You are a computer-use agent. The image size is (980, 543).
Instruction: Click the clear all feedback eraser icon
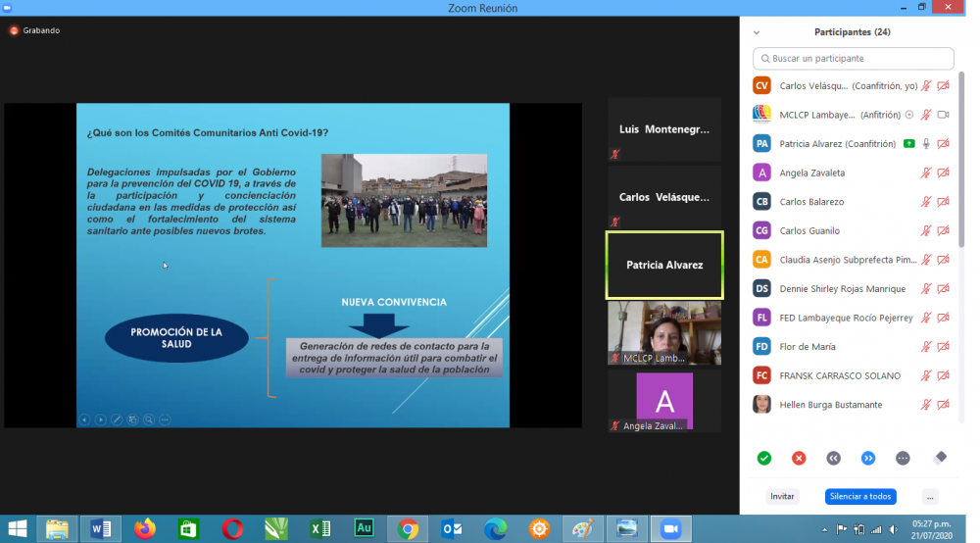(x=940, y=458)
